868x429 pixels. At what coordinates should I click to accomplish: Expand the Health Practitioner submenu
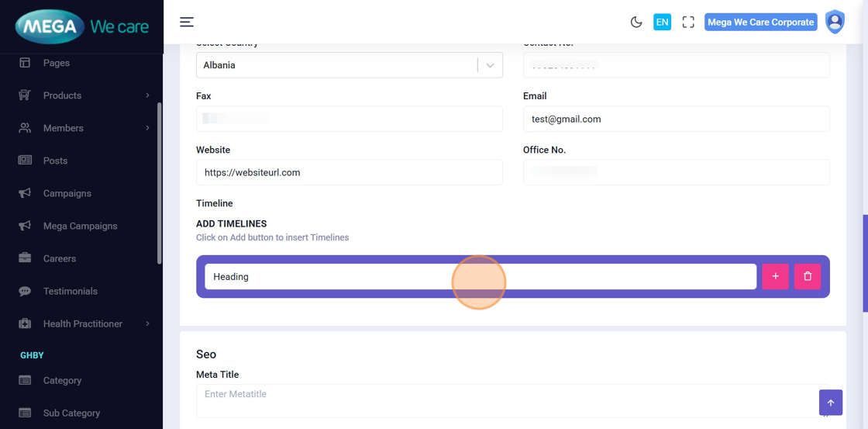[x=147, y=323]
